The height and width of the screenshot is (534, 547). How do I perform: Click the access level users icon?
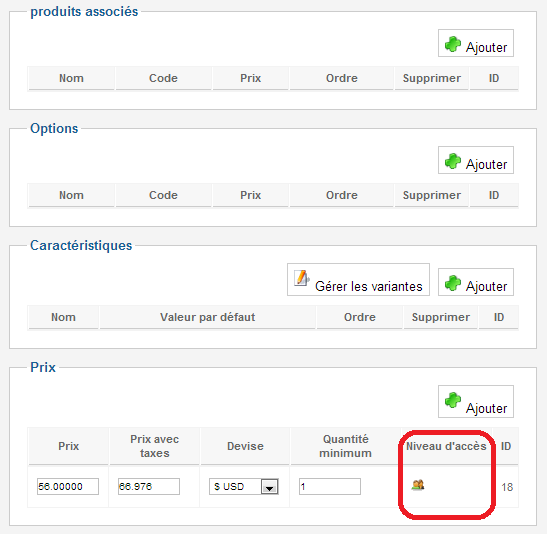click(418, 485)
